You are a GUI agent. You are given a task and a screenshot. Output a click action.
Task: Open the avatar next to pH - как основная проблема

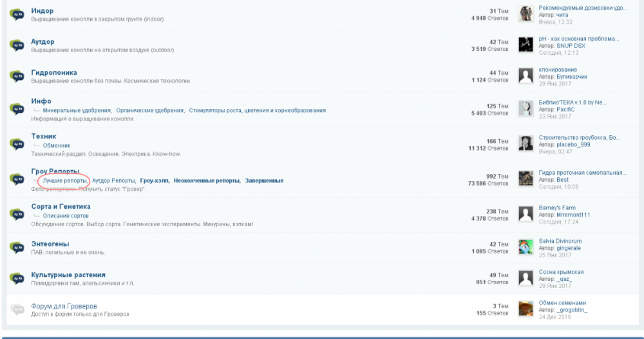(526, 44)
